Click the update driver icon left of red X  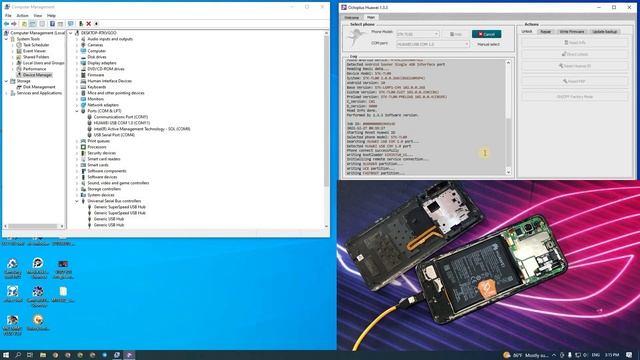(81, 24)
